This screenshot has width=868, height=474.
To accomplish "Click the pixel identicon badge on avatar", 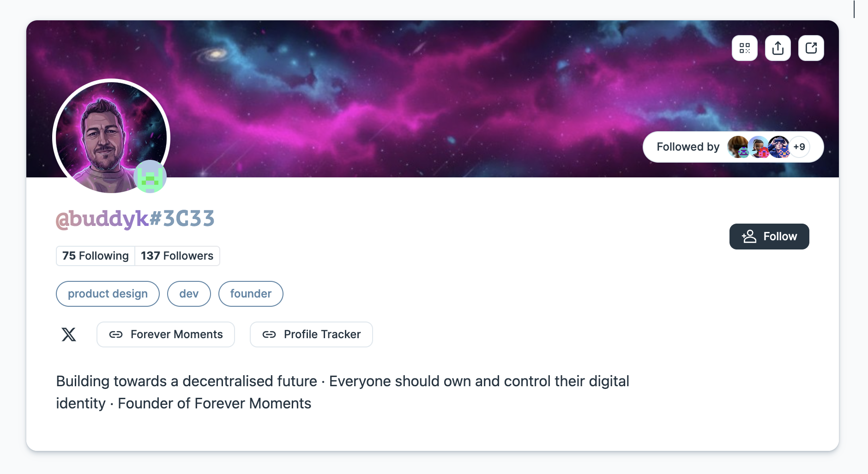I will pos(150,176).
